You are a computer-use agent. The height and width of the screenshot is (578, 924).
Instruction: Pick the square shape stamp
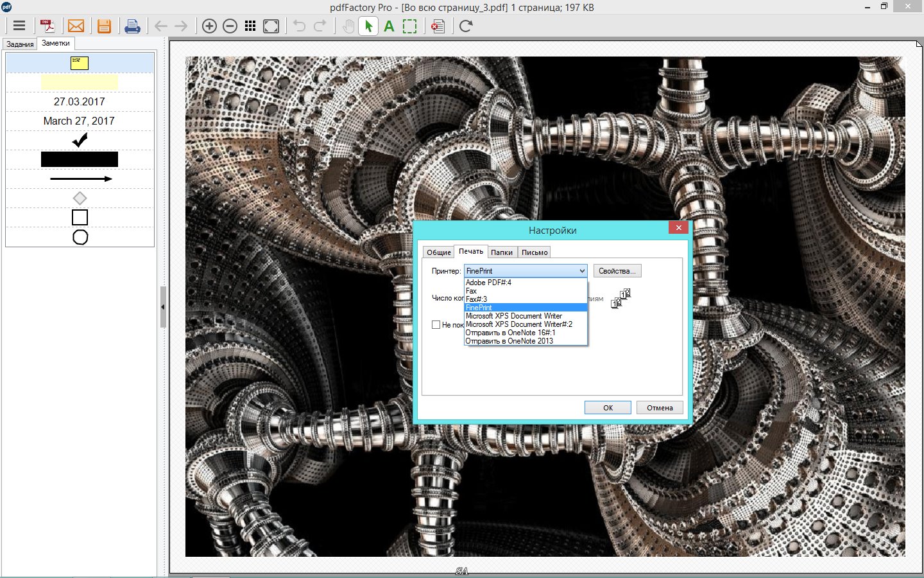pos(80,217)
